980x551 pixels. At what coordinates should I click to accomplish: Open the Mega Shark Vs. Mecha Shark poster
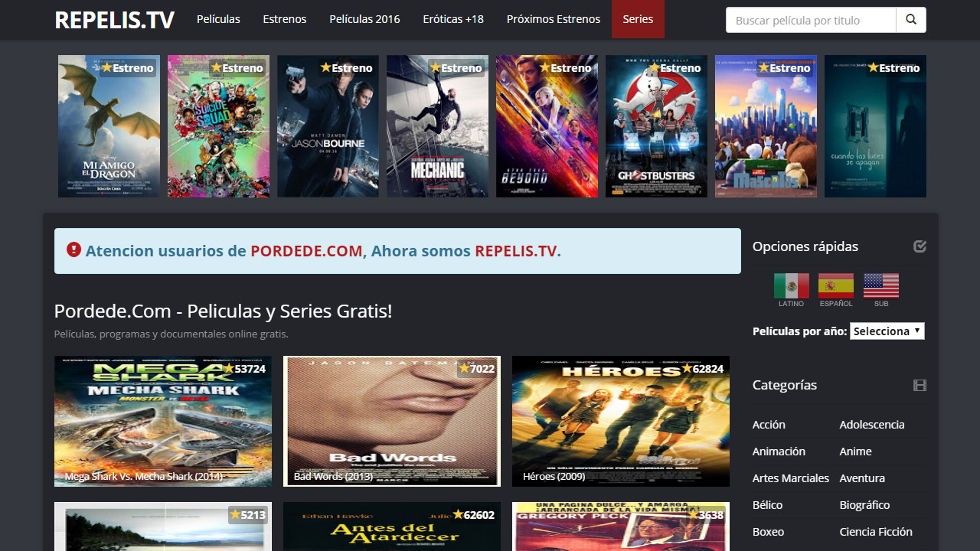click(162, 421)
